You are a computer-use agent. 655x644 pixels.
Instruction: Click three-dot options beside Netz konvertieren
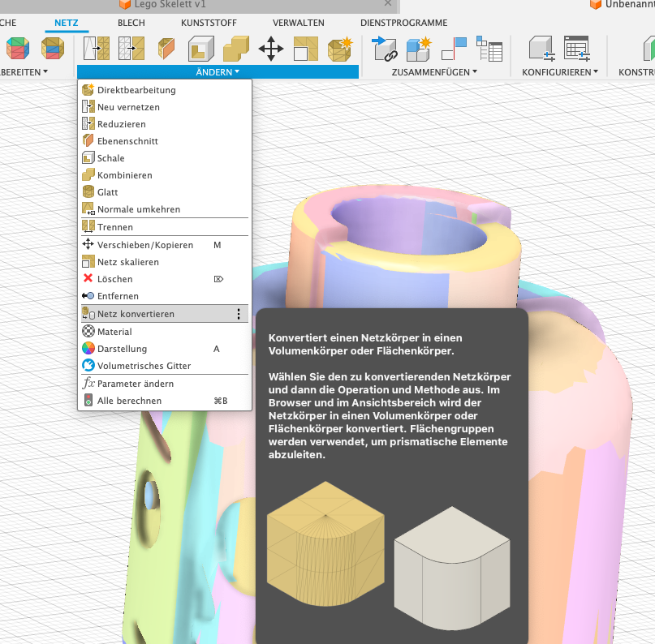click(x=239, y=314)
